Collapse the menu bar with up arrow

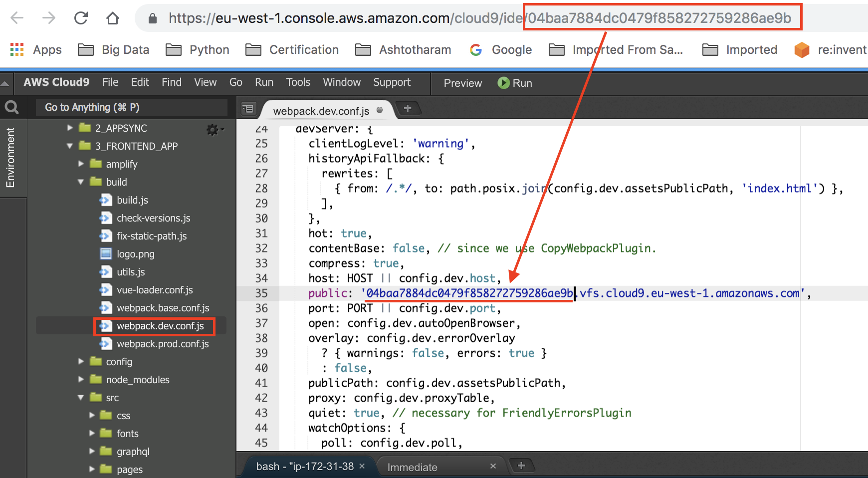click(5, 83)
